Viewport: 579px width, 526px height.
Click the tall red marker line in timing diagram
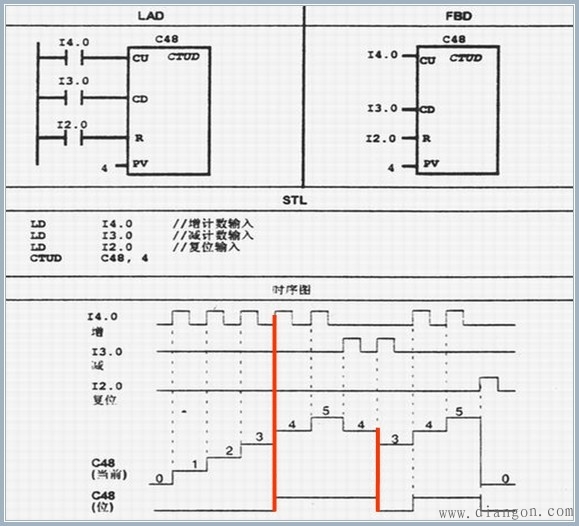pos(274,413)
